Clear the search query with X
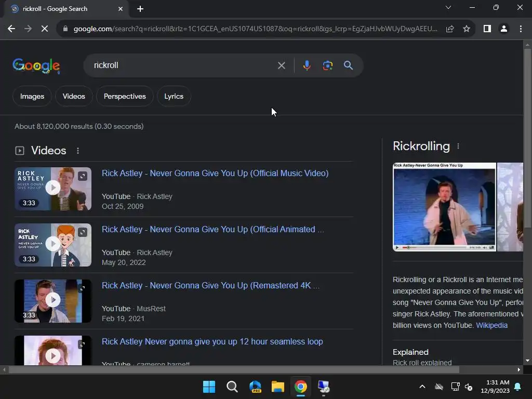The width and height of the screenshot is (532, 399). click(281, 65)
